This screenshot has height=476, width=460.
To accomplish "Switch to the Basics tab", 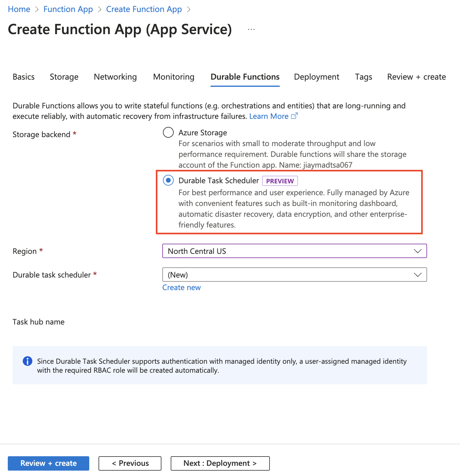I will coord(24,77).
